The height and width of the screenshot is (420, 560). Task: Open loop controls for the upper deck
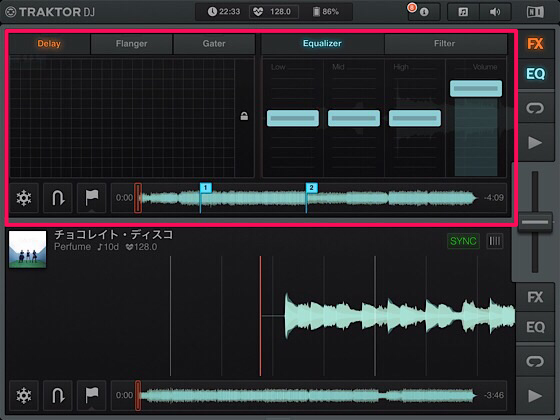click(x=535, y=108)
